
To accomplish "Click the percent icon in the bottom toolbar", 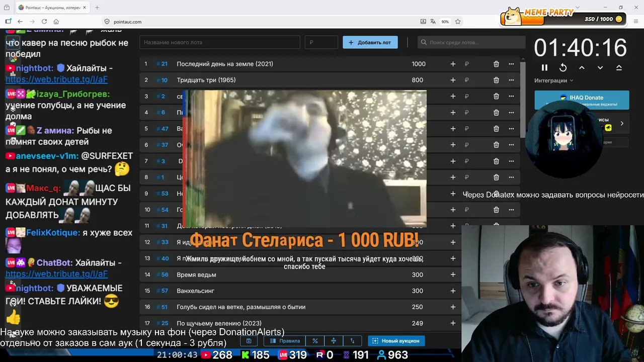I will click(315, 341).
